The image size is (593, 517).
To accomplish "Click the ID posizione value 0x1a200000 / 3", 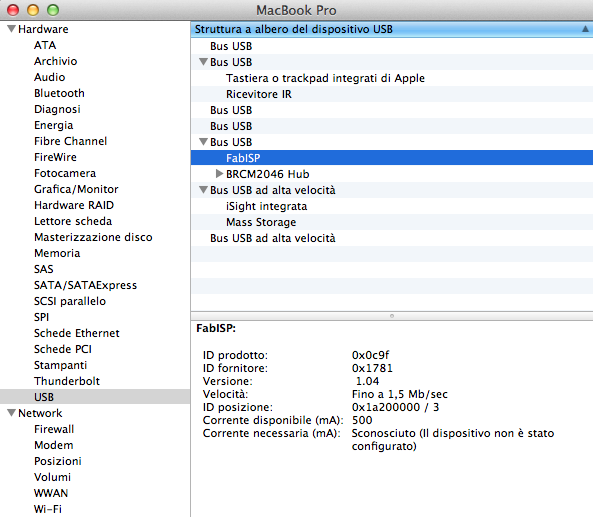I will click(395, 407).
